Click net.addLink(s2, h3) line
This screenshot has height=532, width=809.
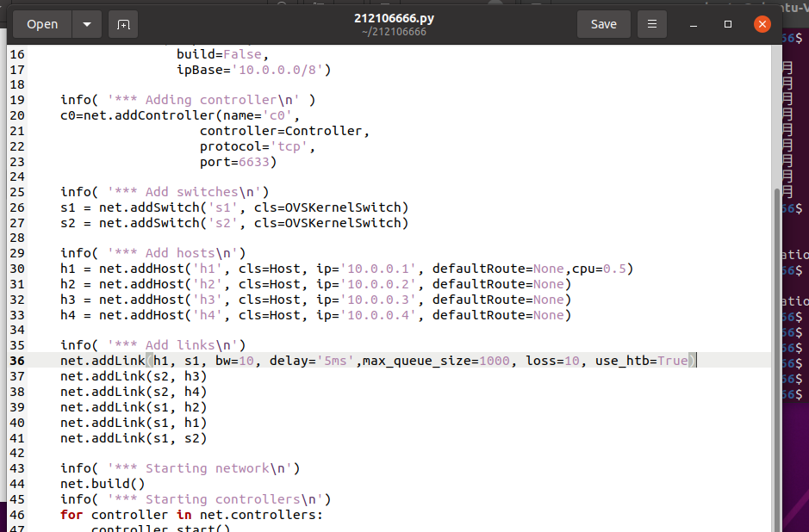(134, 376)
